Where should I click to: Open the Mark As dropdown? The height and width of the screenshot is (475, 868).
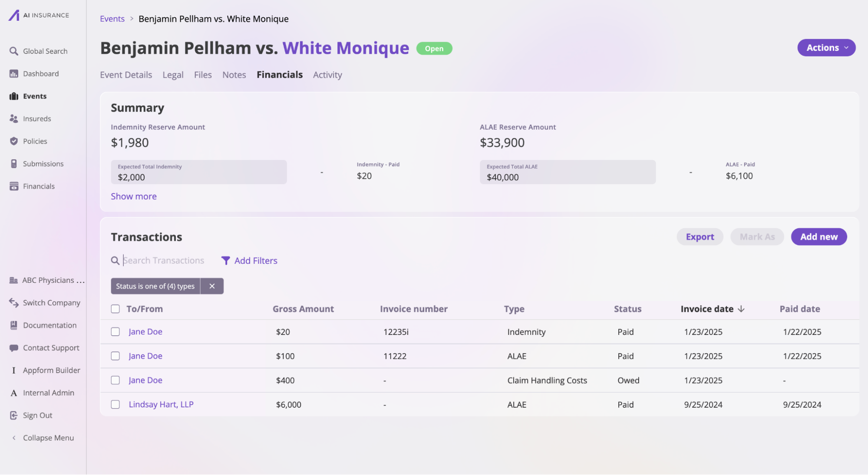coord(757,237)
